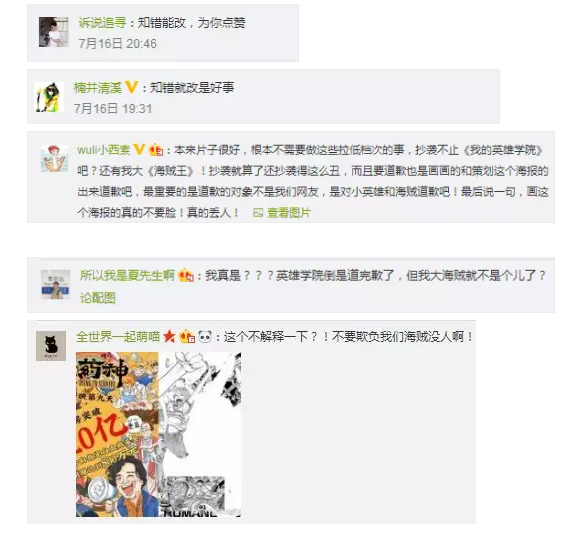Open avatar of user wuli小西素
The width and height of the screenshot is (581, 533).
(x=55, y=159)
